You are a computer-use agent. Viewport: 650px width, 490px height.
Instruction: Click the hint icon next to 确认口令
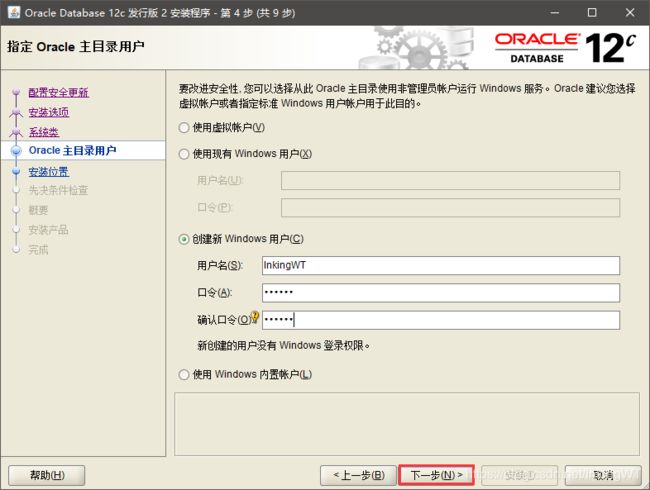click(255, 317)
